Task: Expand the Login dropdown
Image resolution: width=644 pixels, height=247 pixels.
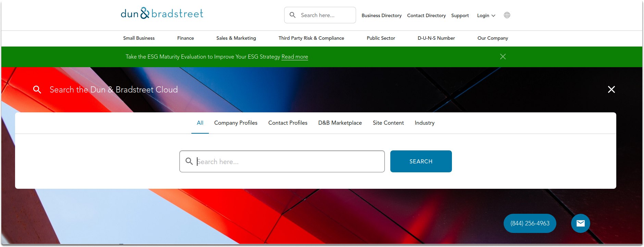Action: 486,15
